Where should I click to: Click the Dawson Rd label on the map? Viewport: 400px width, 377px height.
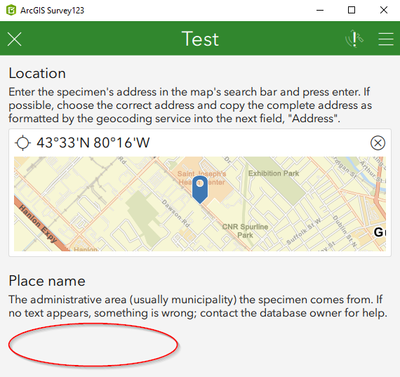click(176, 214)
